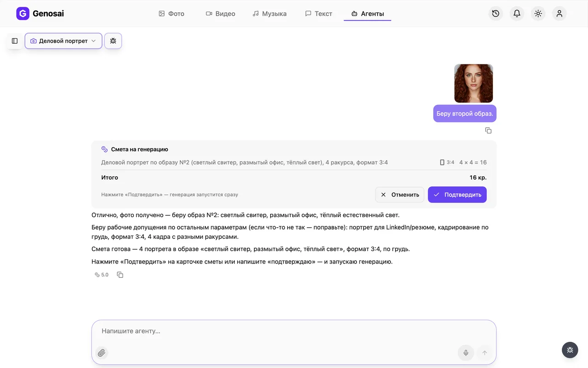Click the 3:4 format indicator
The height and width of the screenshot is (368, 588).
point(447,162)
